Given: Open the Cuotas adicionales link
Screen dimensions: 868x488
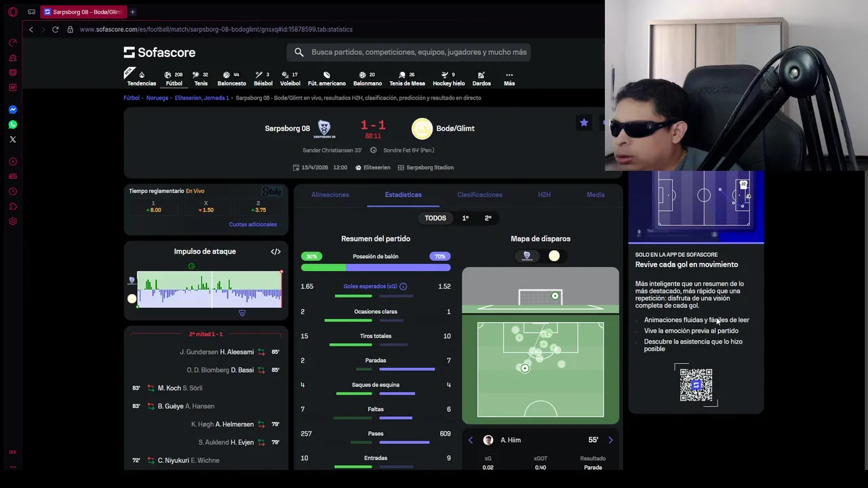Looking at the screenshot, I should coord(253,224).
